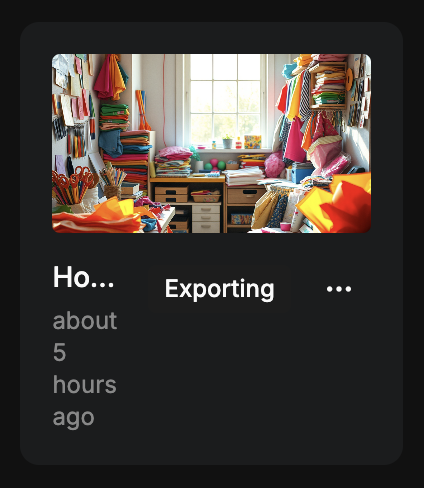Click the last-edited time text under title
424x488 pixels.
[85, 369]
